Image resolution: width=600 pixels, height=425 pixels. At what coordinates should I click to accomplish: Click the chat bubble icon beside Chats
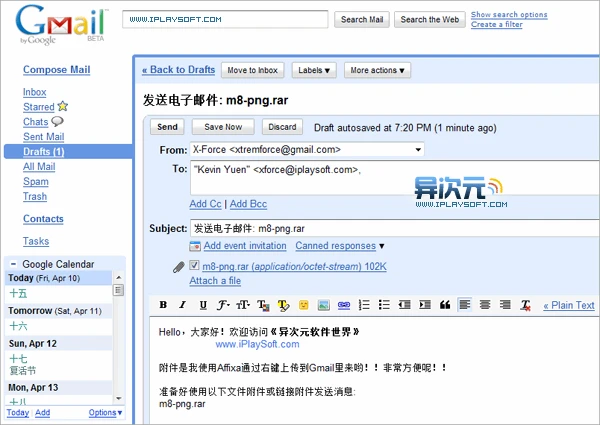pyautogui.click(x=57, y=121)
